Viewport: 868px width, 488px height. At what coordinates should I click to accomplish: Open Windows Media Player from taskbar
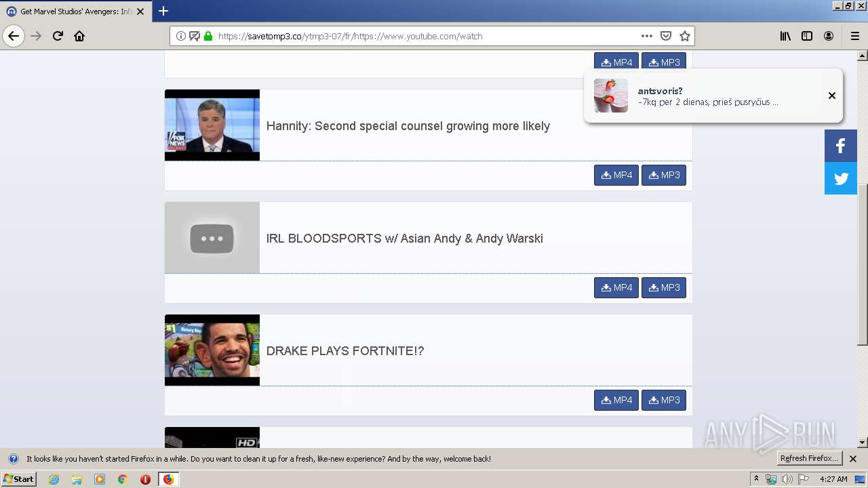pos(100,479)
